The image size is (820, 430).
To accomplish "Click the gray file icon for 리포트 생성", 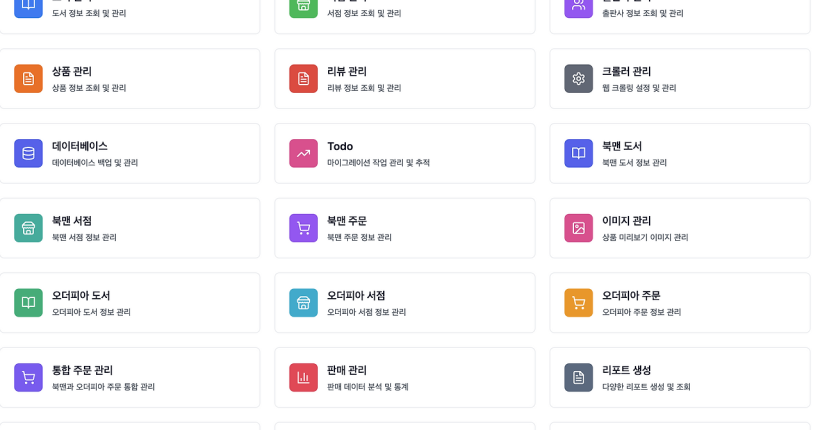I will pyautogui.click(x=578, y=377).
